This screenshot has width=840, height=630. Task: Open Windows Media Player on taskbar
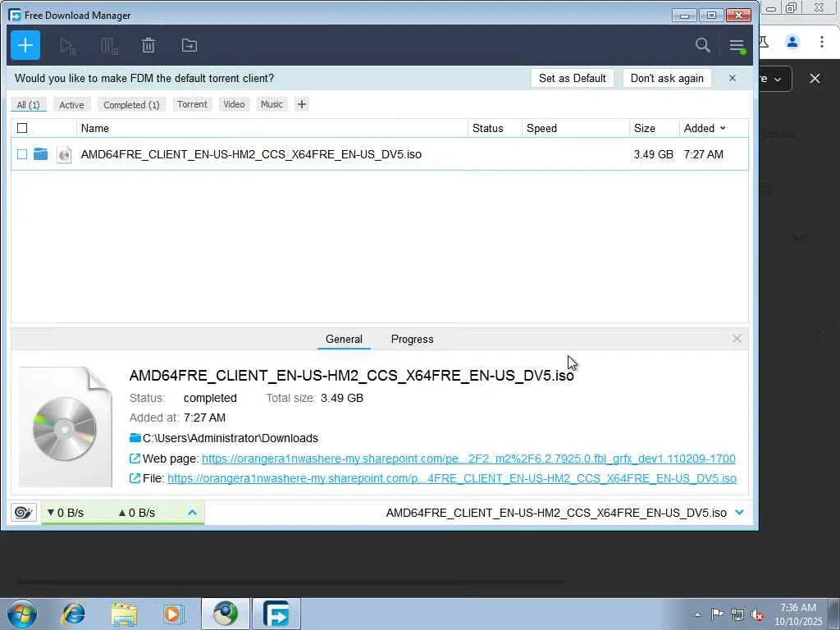click(x=172, y=614)
